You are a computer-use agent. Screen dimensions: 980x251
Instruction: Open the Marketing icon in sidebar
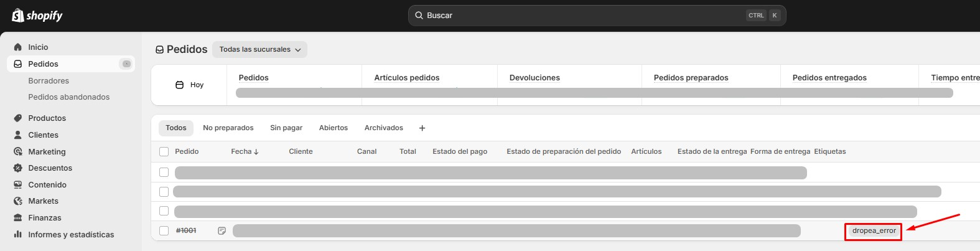(18, 151)
